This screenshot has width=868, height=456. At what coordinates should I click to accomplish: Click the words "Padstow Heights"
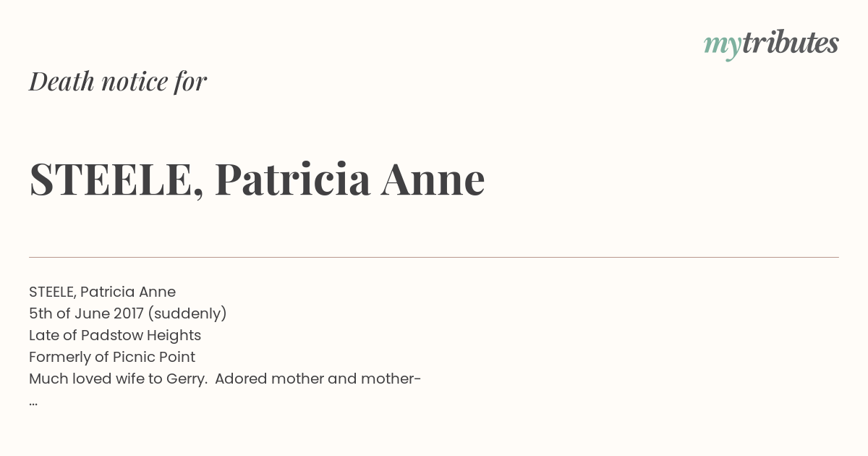pyautogui.click(x=141, y=336)
